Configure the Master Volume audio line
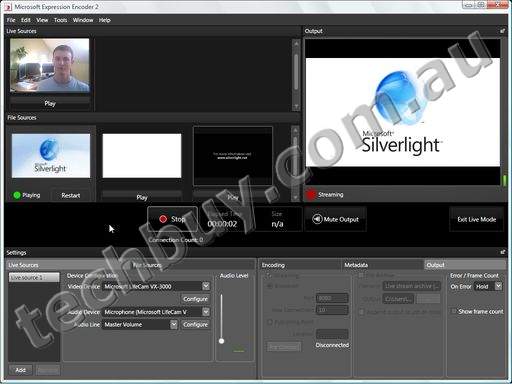Image resolution: width=512 pixels, height=384 pixels. 195,324
